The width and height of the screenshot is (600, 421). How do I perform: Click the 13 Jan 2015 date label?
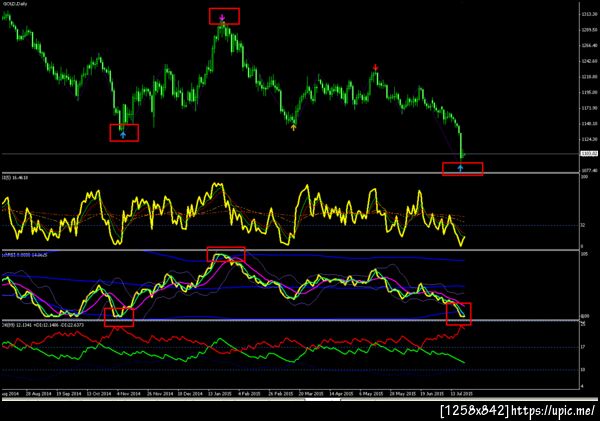click(x=220, y=393)
